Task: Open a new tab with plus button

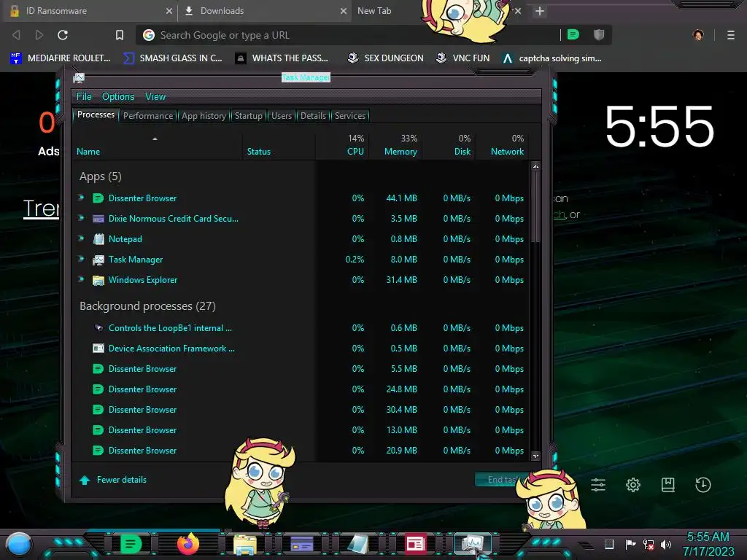Action: (539, 11)
